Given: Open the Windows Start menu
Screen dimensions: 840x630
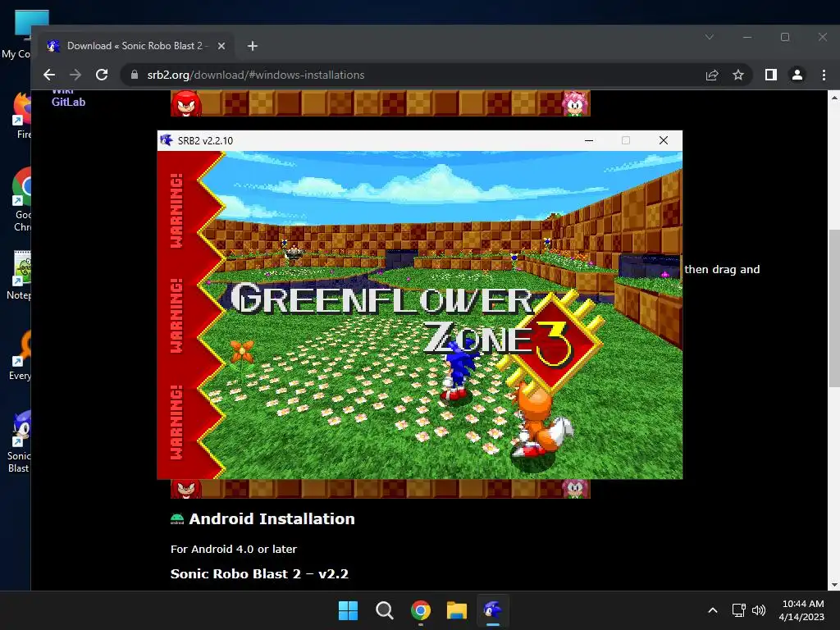Looking at the screenshot, I should coord(348,610).
